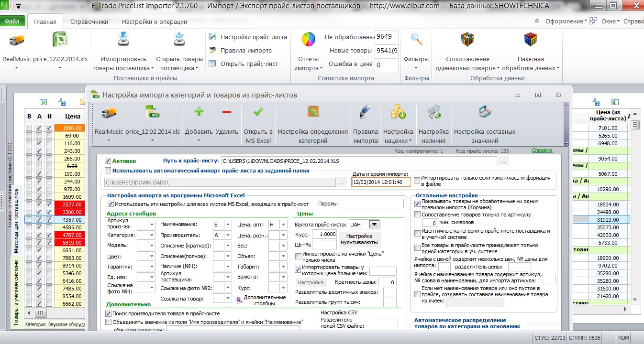
Task: Click the Правила импорта feather icon in dialog
Action: point(365,112)
